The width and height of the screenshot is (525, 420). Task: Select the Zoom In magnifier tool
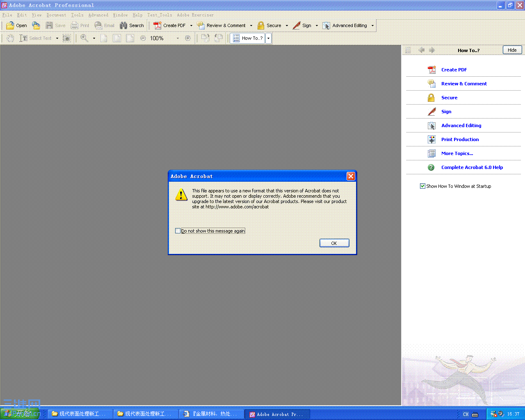(x=84, y=38)
